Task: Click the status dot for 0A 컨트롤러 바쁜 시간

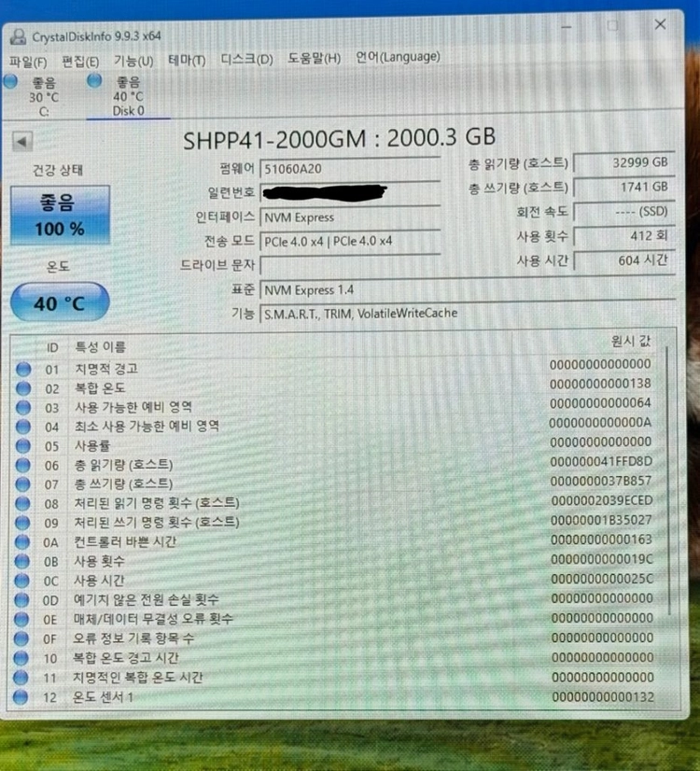Action: [22, 542]
